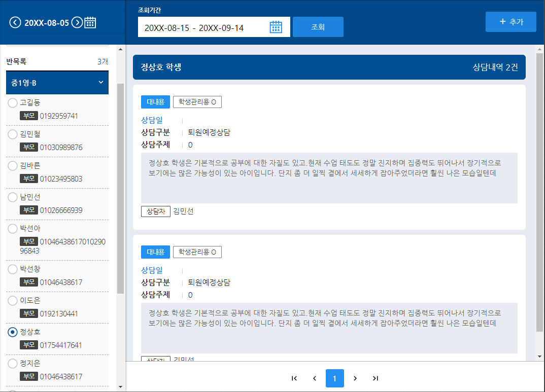Viewport: 545px width, 392px height.
Task: Go to next date using right arrow icon
Action: coord(77,22)
